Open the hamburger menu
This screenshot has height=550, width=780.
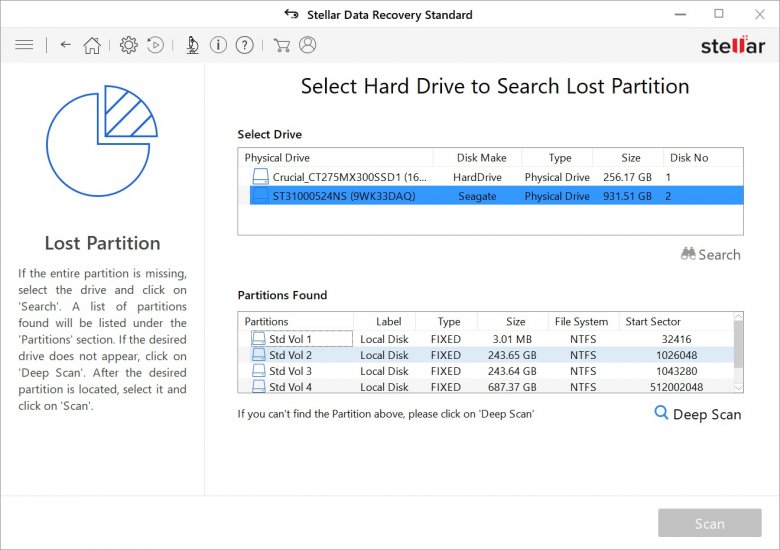pos(25,45)
